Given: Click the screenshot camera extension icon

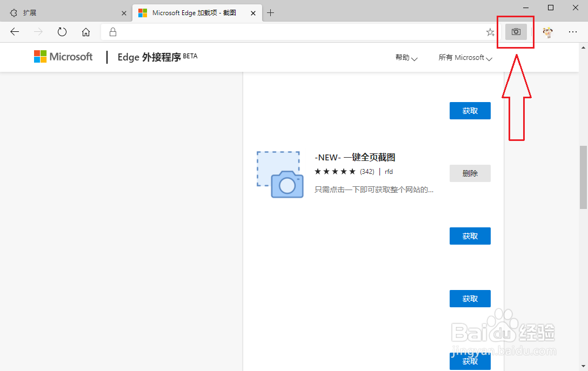Looking at the screenshot, I should [516, 32].
